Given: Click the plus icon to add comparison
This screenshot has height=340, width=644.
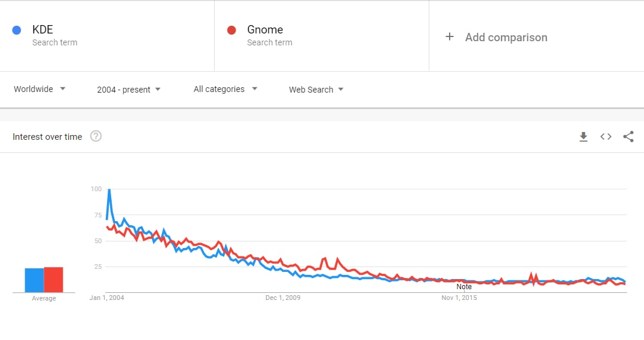Looking at the screenshot, I should coord(450,37).
